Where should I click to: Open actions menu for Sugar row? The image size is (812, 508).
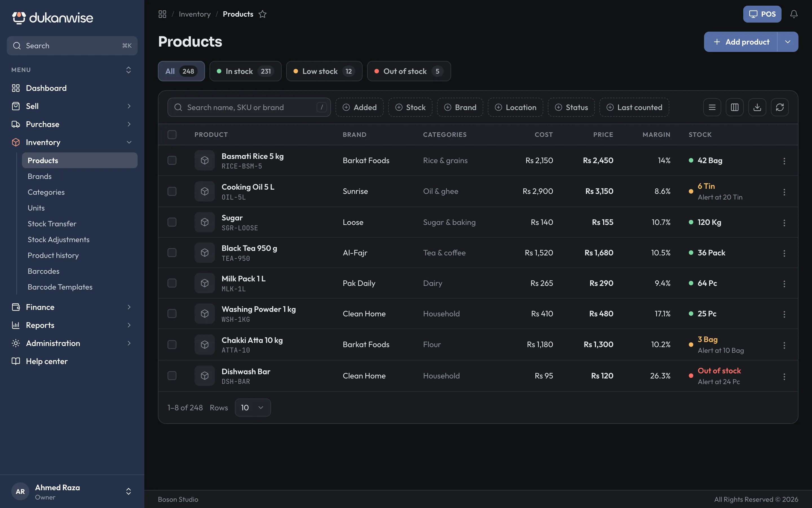coord(784,223)
